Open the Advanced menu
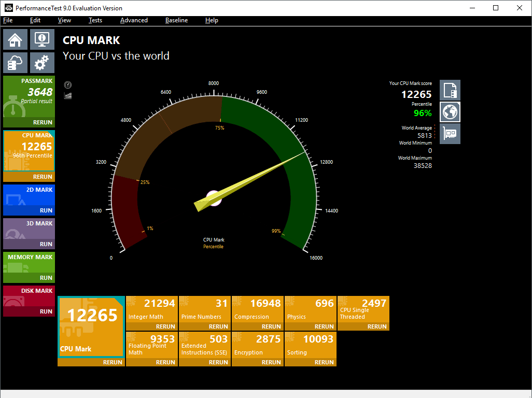This screenshot has width=532, height=398. click(134, 20)
